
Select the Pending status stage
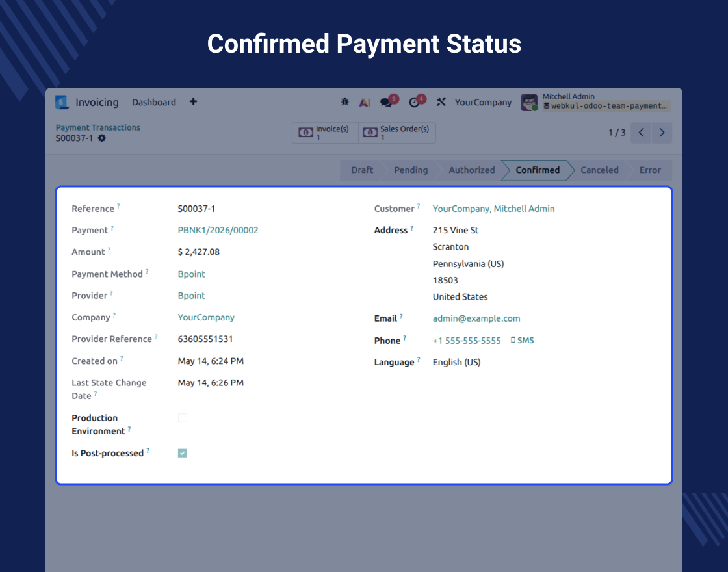[x=410, y=170]
